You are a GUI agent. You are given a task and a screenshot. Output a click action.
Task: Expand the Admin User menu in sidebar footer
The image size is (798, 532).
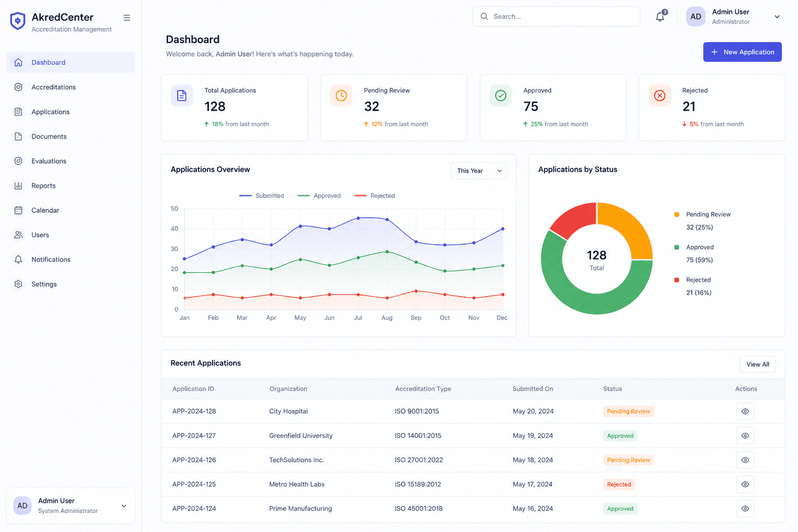click(x=124, y=506)
